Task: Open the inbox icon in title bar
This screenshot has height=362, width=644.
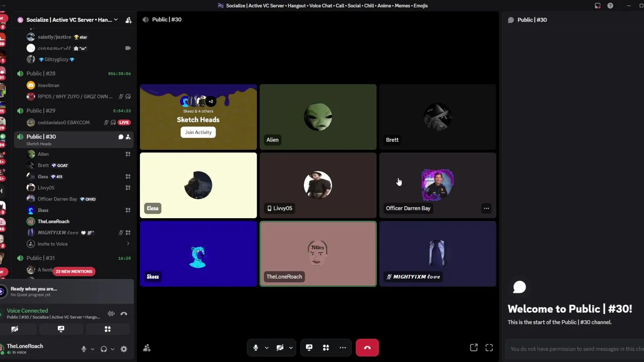Action: point(598,6)
